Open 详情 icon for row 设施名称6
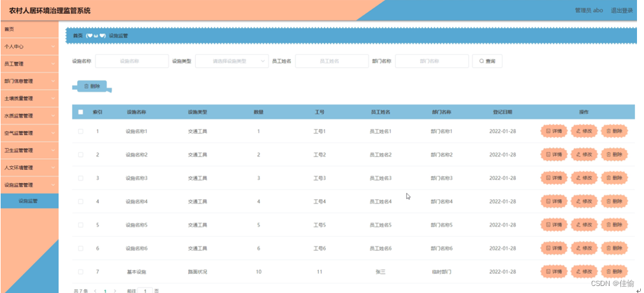 [x=548, y=248]
